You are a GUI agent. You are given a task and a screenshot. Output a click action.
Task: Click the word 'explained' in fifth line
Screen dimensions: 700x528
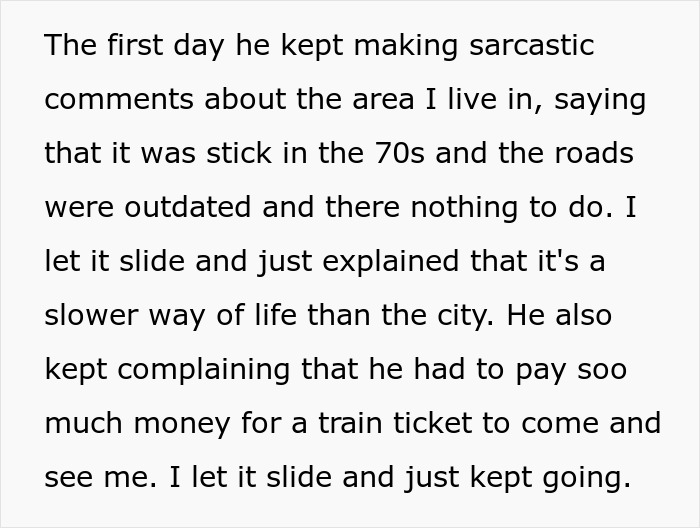pyautogui.click(x=390, y=262)
